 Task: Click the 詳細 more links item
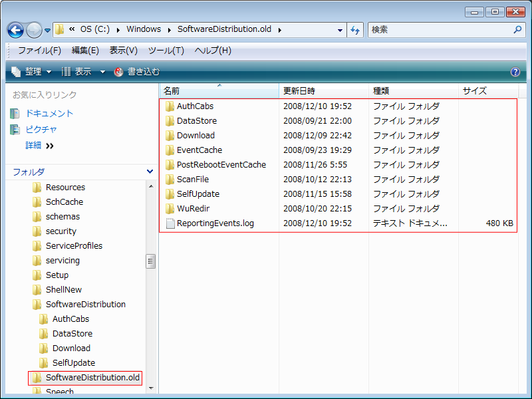point(39,146)
